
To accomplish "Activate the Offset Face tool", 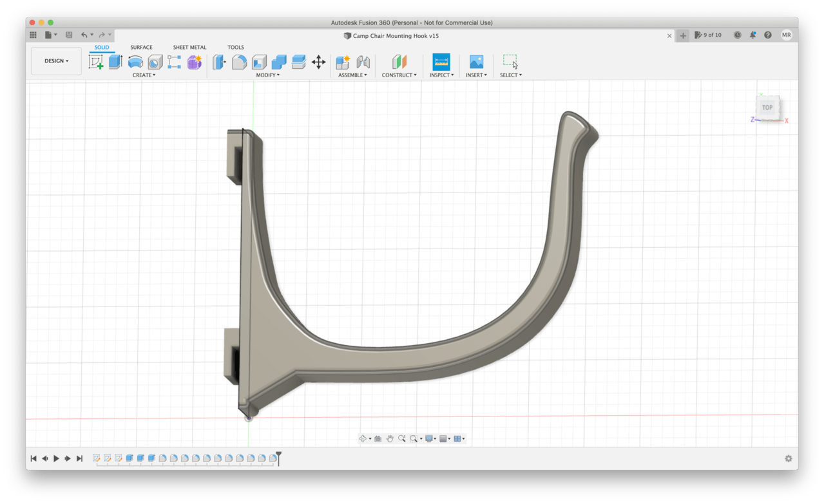I will pyautogui.click(x=298, y=62).
